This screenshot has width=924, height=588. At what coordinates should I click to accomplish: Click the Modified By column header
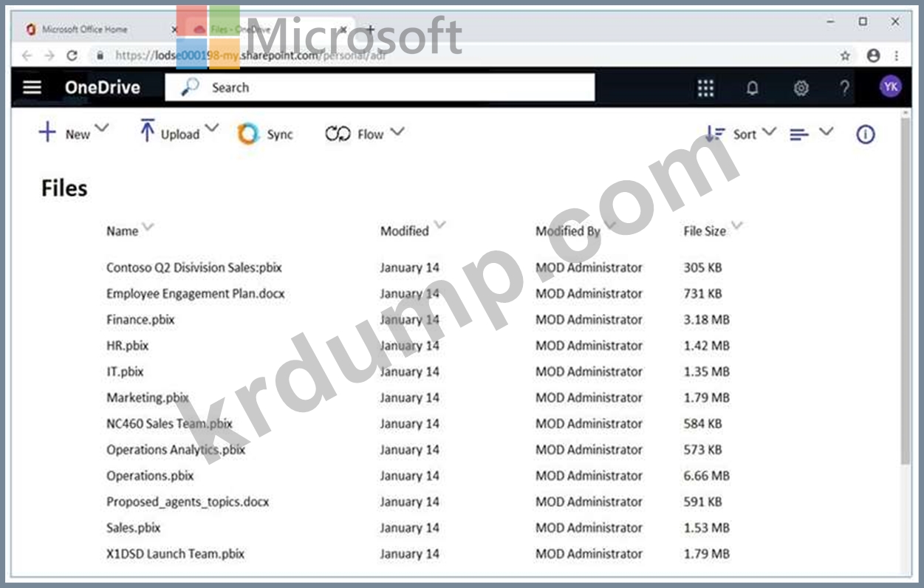click(567, 231)
